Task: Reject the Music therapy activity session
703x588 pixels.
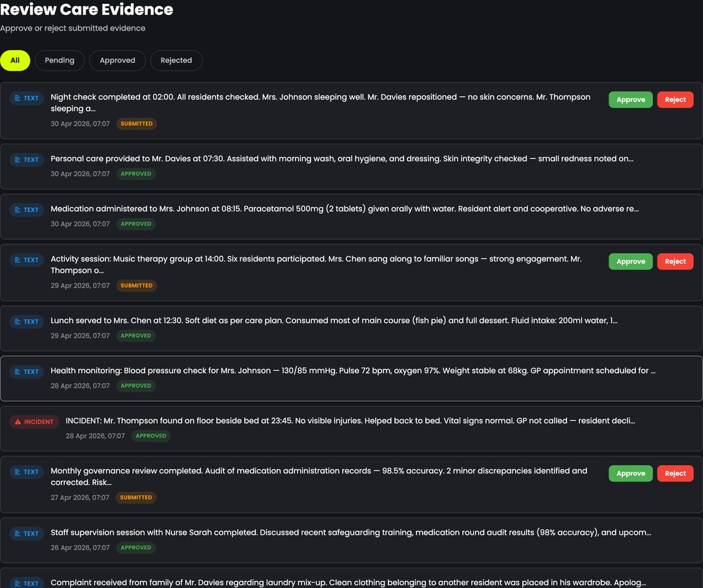Action: [675, 261]
